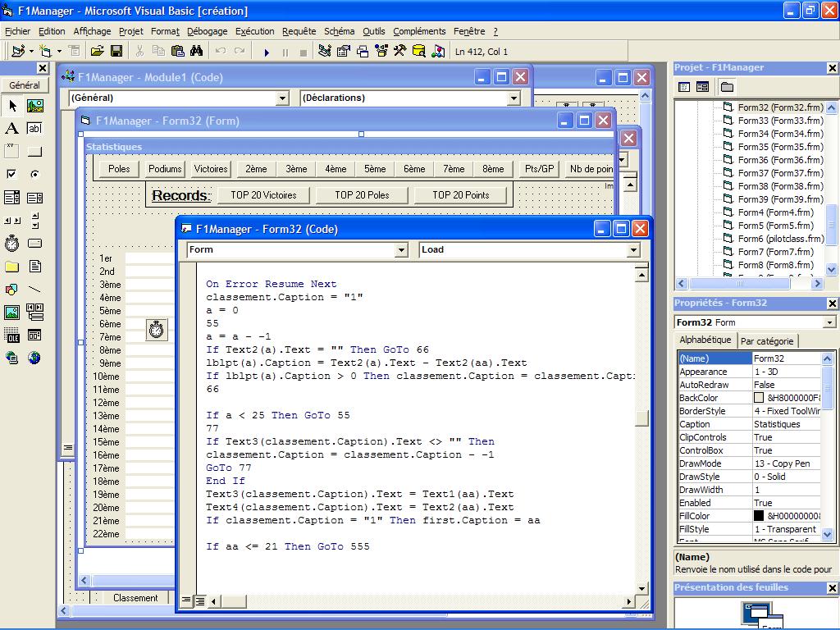Click the black FillColor swatch
The image size is (840, 630).
point(759,516)
